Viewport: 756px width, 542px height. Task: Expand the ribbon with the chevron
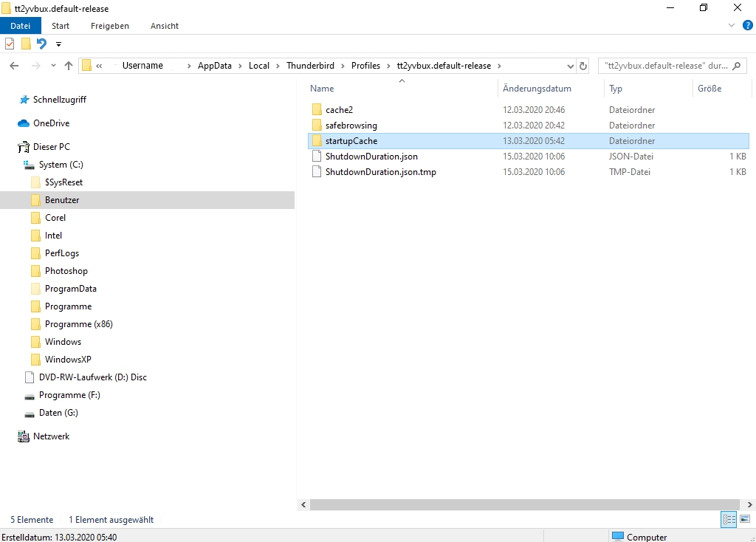click(x=732, y=26)
